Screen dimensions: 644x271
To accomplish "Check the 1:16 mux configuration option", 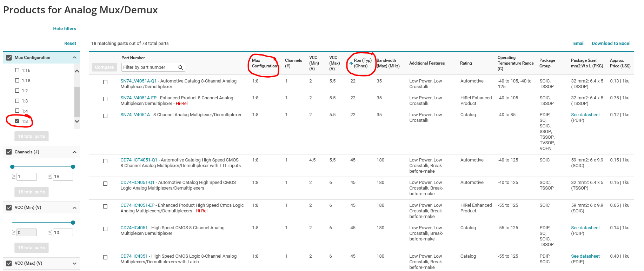I will [17, 70].
